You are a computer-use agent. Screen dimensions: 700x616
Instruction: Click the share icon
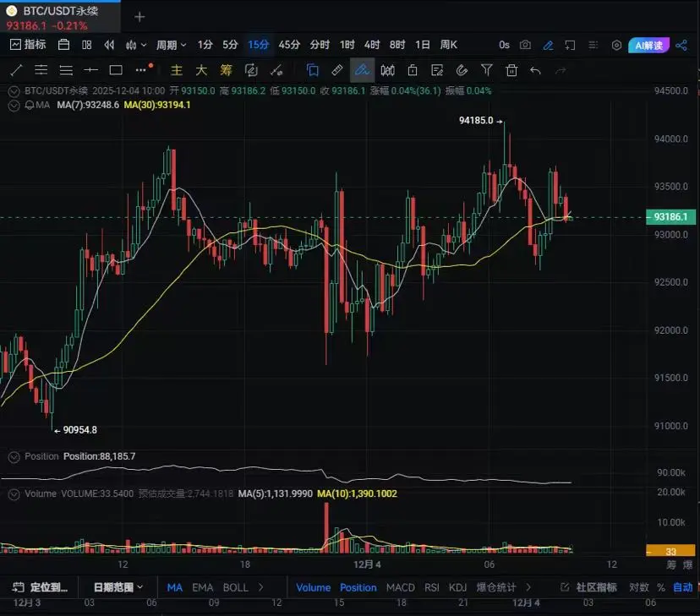click(x=681, y=45)
